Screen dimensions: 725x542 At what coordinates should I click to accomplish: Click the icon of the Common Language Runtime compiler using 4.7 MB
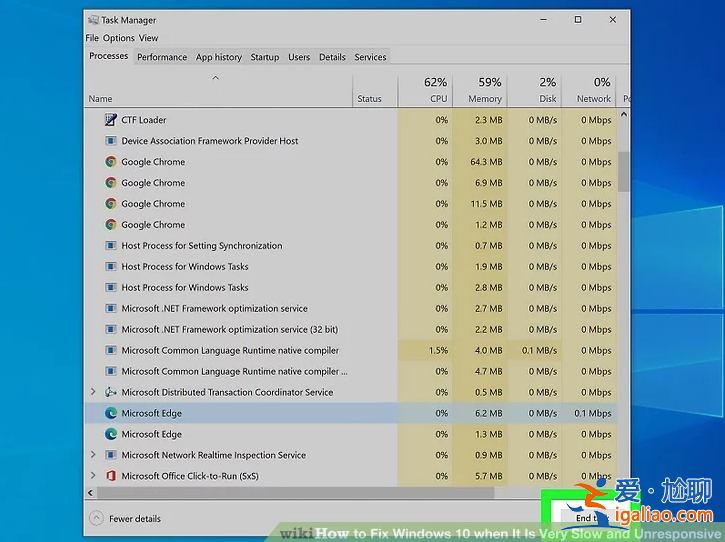111,371
